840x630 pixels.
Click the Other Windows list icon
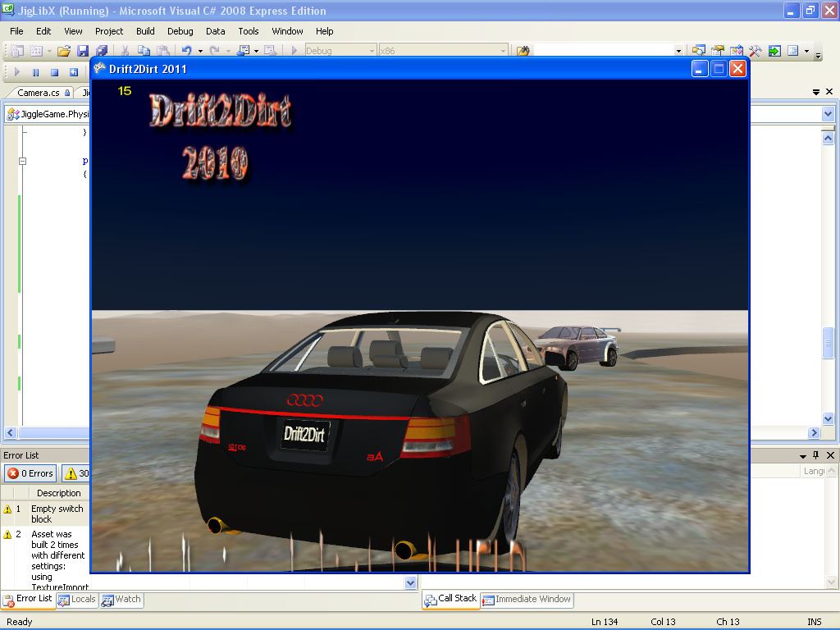coord(793,51)
